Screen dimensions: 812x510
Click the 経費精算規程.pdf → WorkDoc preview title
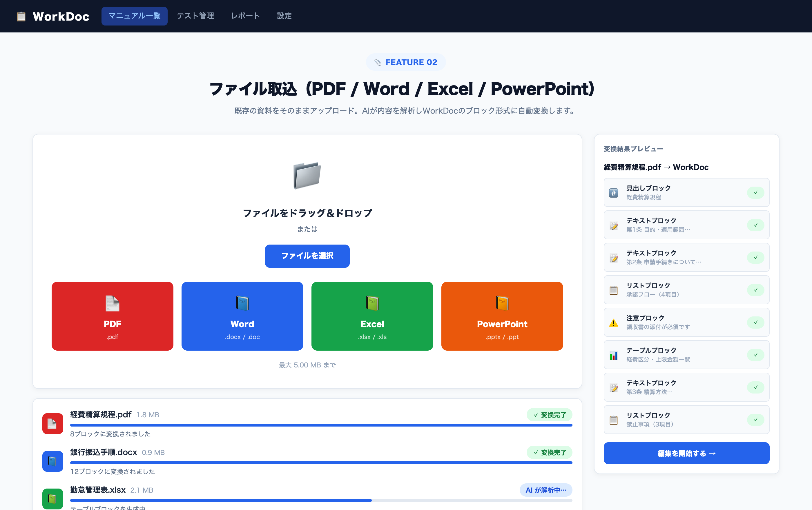click(x=656, y=167)
